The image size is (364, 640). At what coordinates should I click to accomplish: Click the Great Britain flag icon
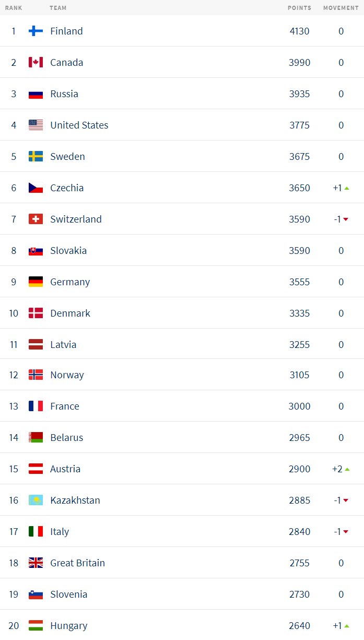(x=36, y=563)
